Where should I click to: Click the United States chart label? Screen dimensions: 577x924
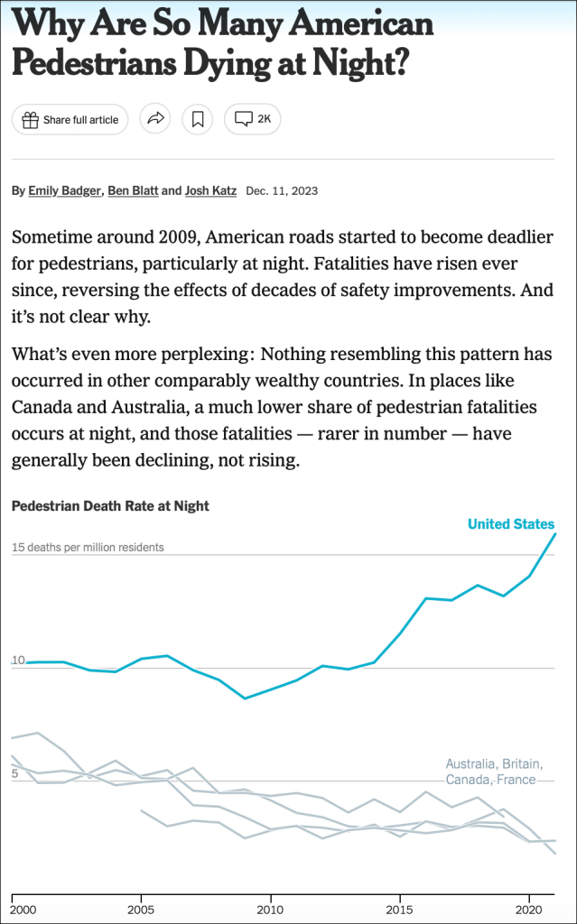pos(511,524)
